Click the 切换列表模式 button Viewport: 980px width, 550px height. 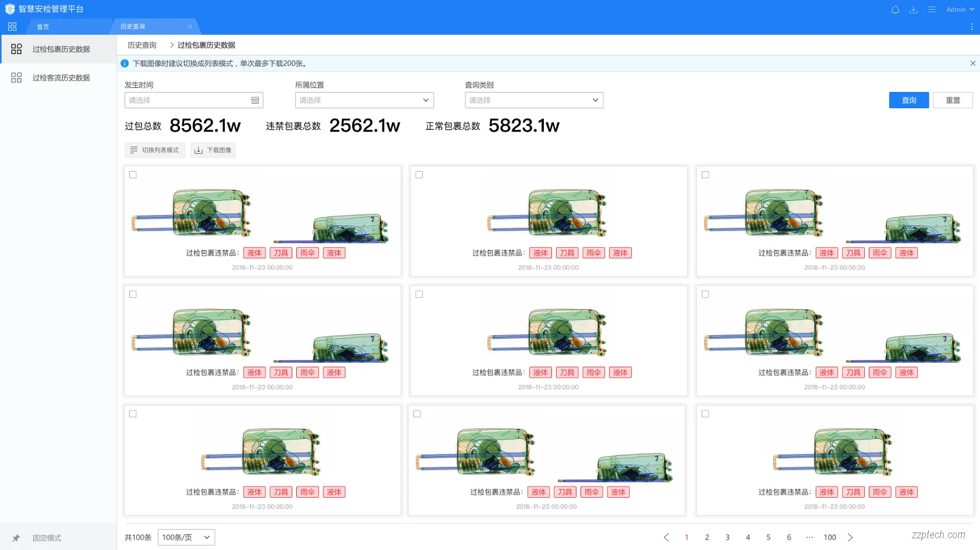pos(155,150)
